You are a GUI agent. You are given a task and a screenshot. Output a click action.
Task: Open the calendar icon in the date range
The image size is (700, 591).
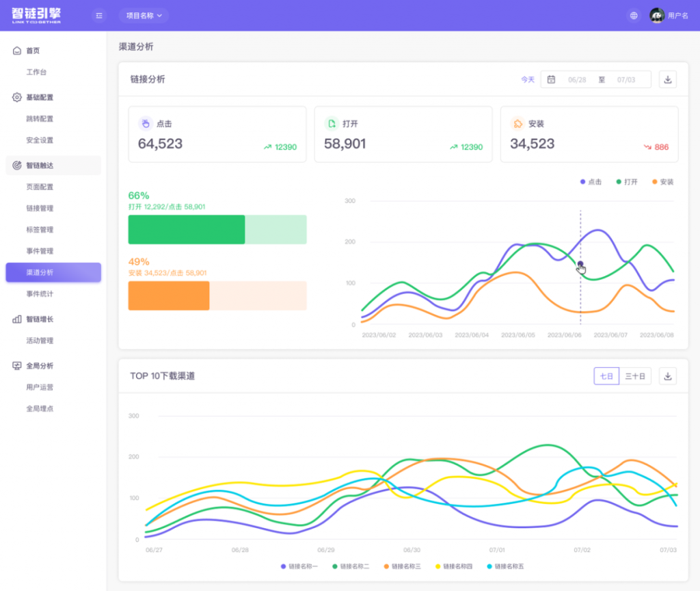(552, 79)
